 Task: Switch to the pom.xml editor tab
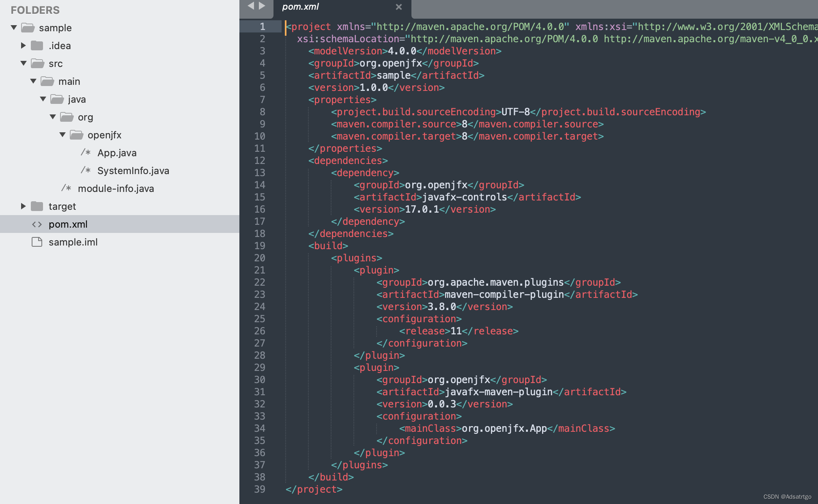click(301, 7)
